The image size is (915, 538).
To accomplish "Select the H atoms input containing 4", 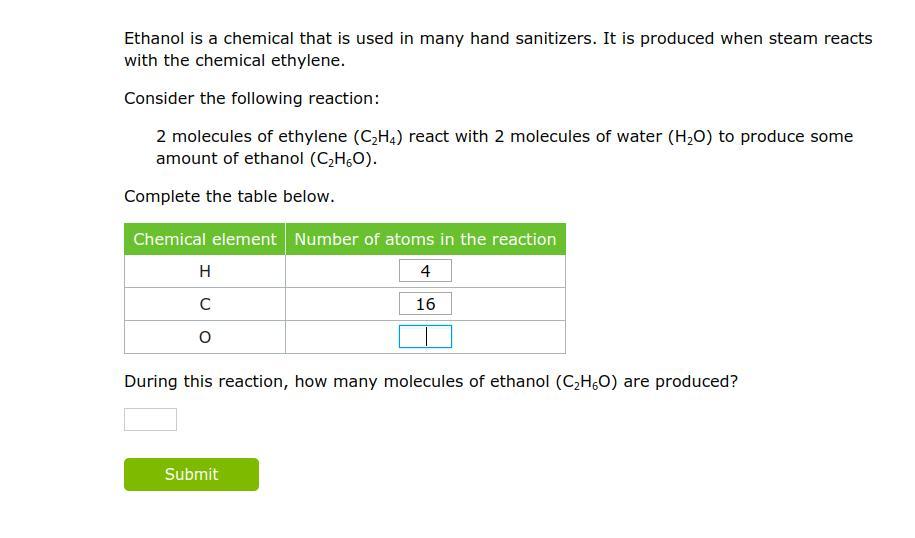I will [x=425, y=271].
